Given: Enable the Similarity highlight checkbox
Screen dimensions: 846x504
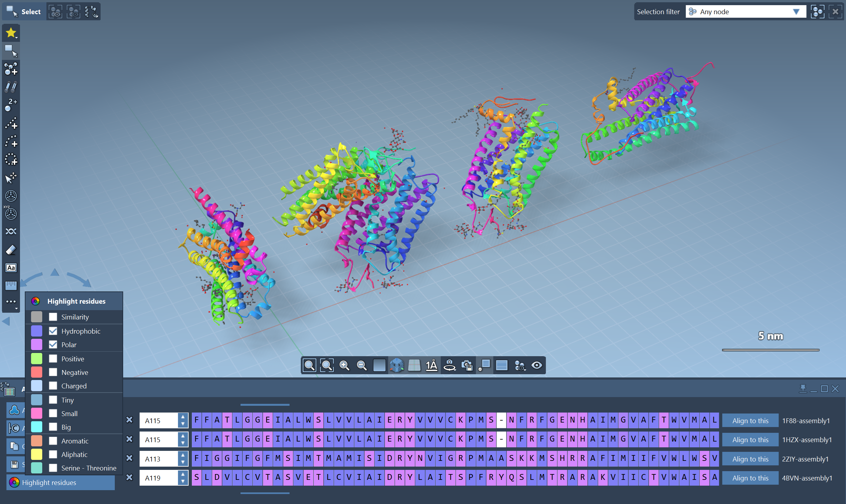Looking at the screenshot, I should (53, 317).
